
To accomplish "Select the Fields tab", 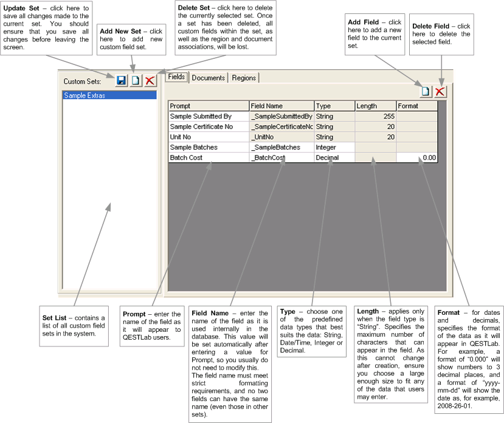I will coord(176,77).
